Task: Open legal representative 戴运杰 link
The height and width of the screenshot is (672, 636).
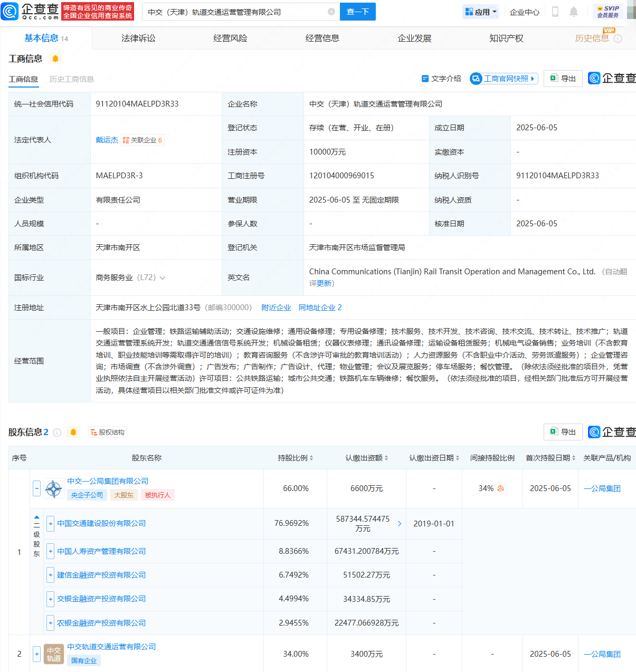Action: tap(107, 140)
